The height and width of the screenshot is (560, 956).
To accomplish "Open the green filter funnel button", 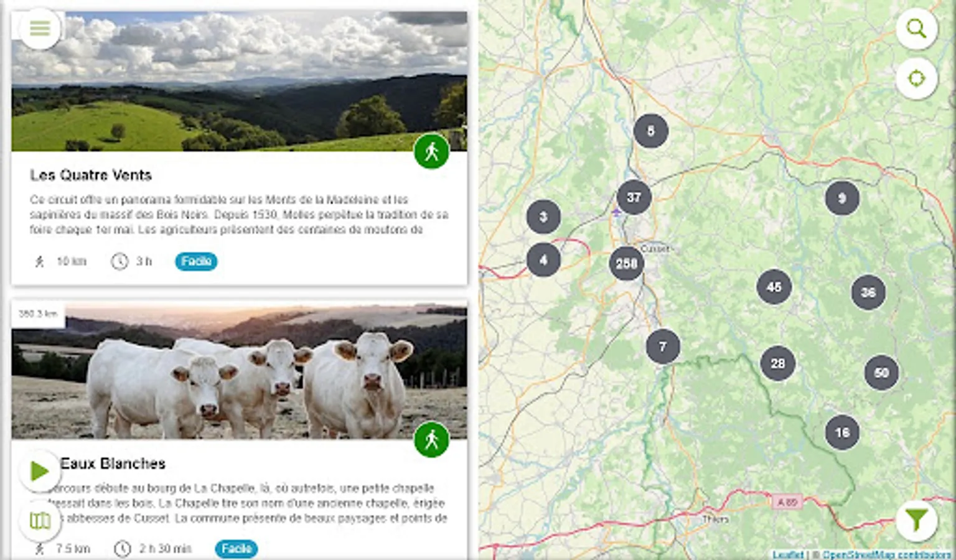I will [916, 520].
